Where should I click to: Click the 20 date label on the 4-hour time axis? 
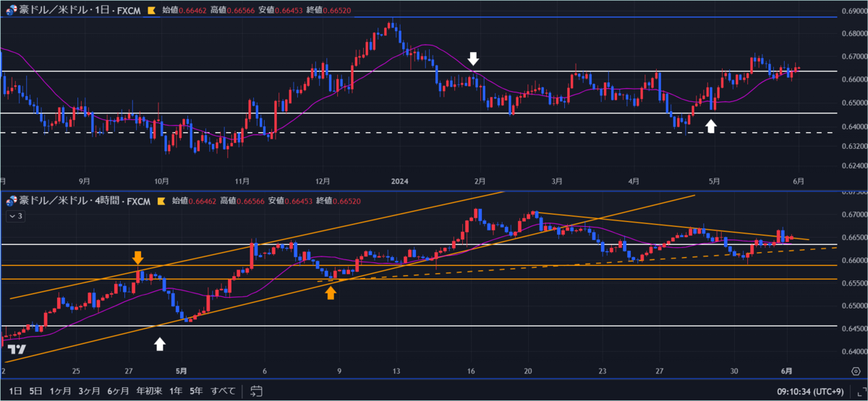click(x=527, y=370)
